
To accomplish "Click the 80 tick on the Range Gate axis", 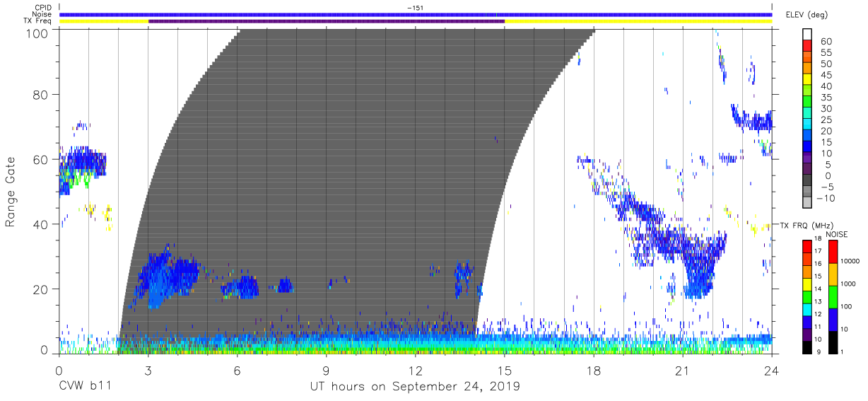I will click(x=41, y=94).
